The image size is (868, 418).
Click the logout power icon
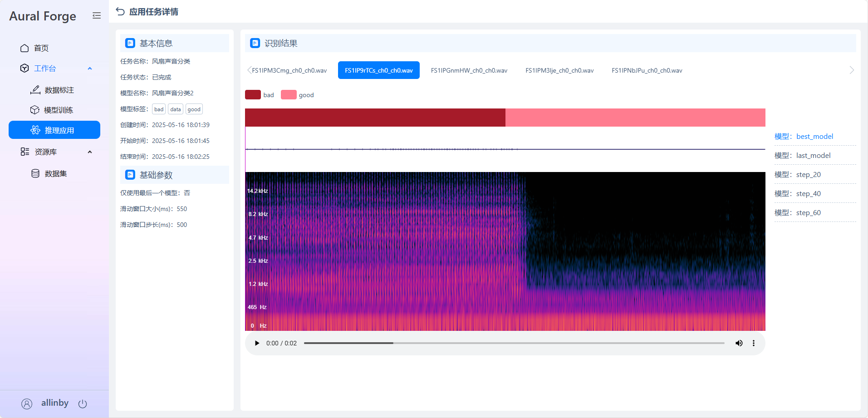coord(83,403)
